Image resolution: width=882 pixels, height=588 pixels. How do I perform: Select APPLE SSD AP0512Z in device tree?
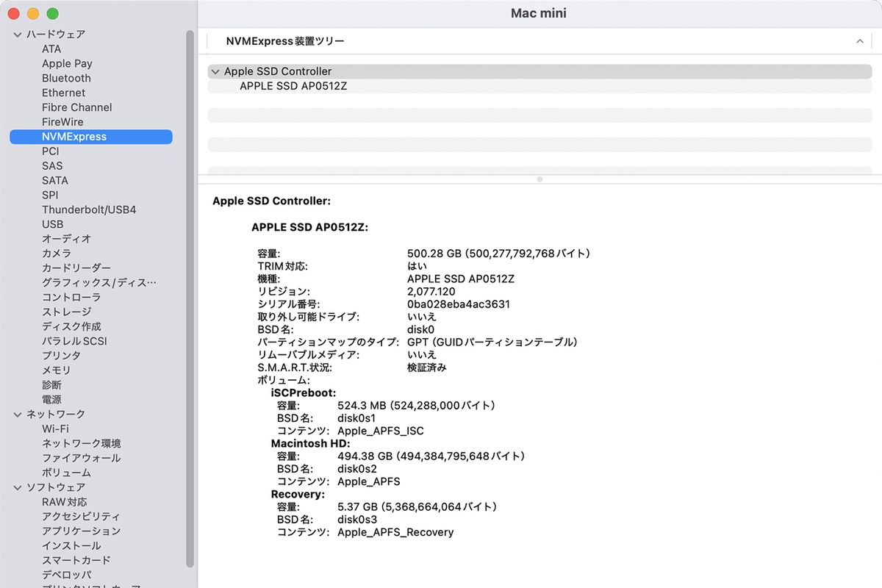tap(293, 86)
